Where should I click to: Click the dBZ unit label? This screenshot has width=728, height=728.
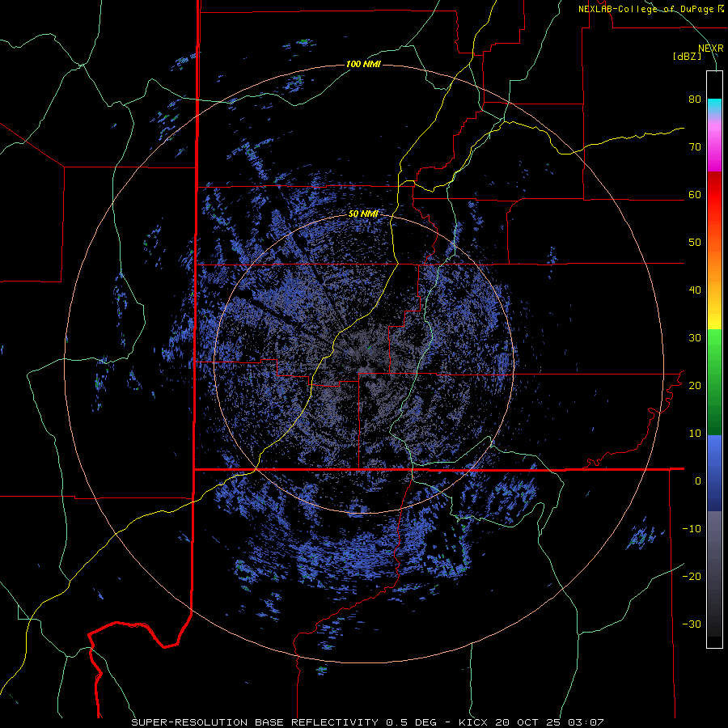(x=687, y=57)
